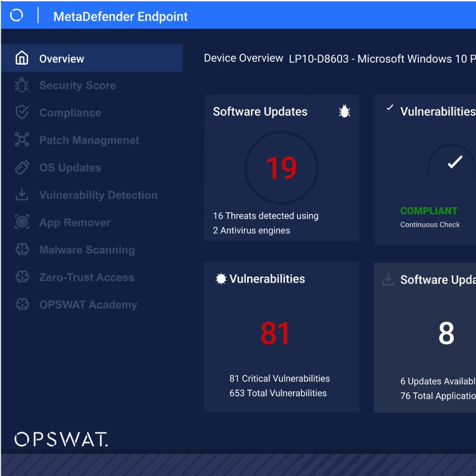Click bug icon on Software Updates card

point(344,111)
